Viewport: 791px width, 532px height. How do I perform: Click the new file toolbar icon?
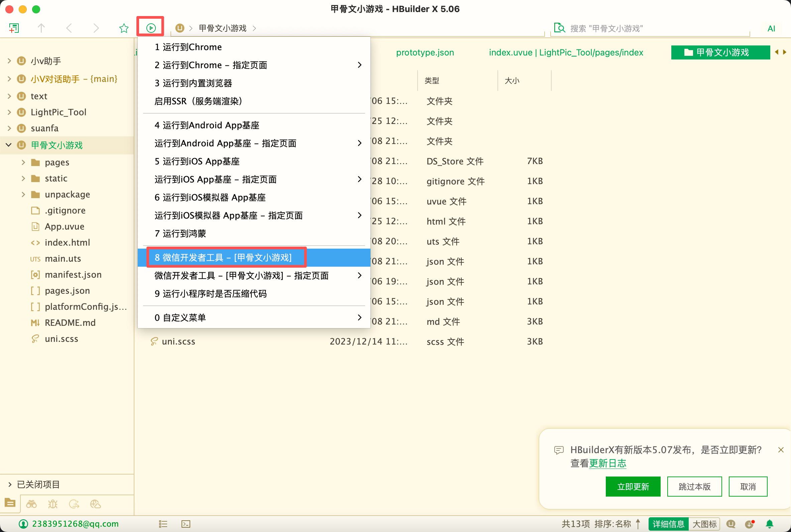[x=14, y=28]
